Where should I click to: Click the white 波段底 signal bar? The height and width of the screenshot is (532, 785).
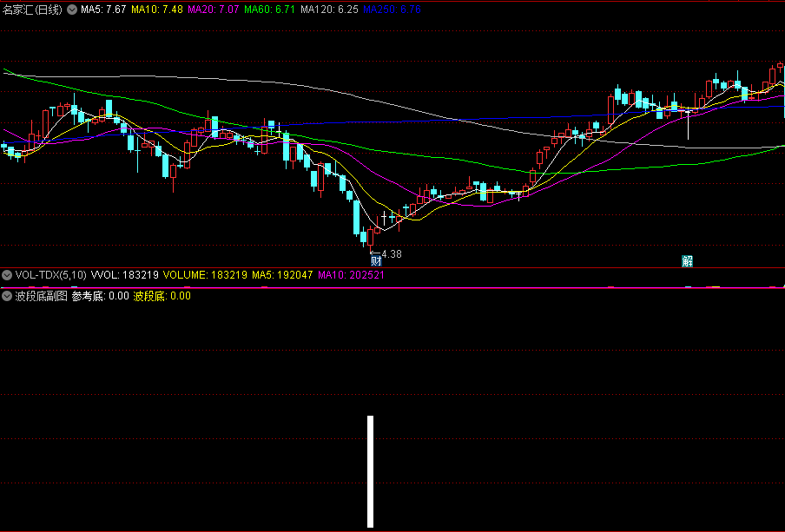371,471
